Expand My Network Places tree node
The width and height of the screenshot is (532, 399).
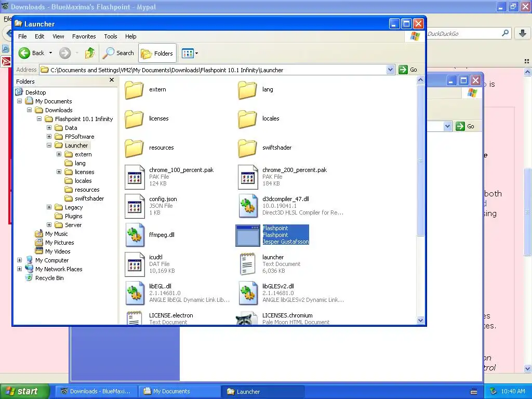pyautogui.click(x=19, y=269)
